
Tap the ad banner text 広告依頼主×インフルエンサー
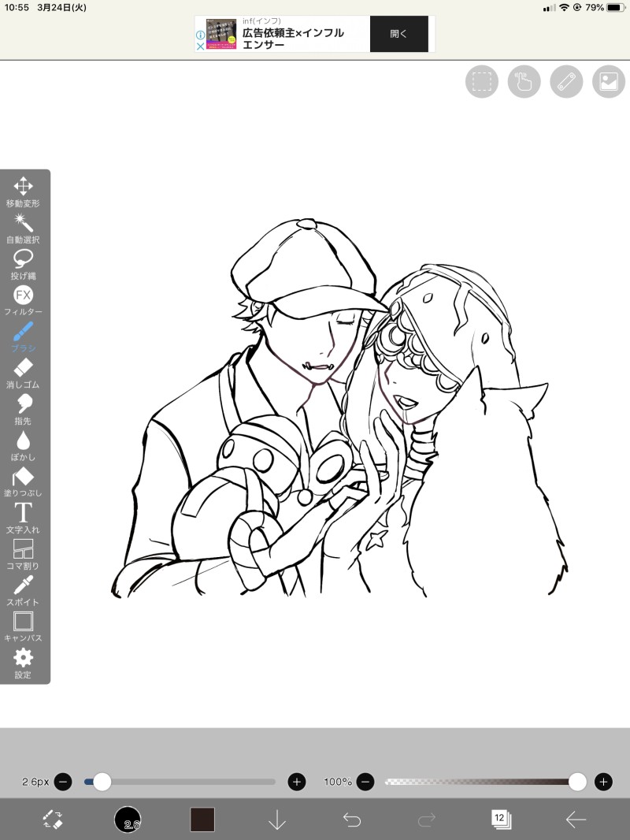click(x=293, y=39)
